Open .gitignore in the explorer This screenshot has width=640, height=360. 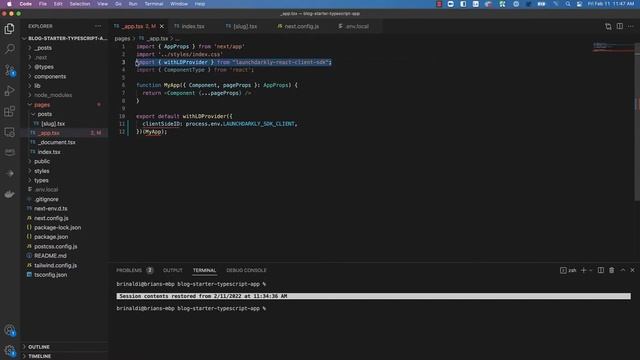click(46, 199)
